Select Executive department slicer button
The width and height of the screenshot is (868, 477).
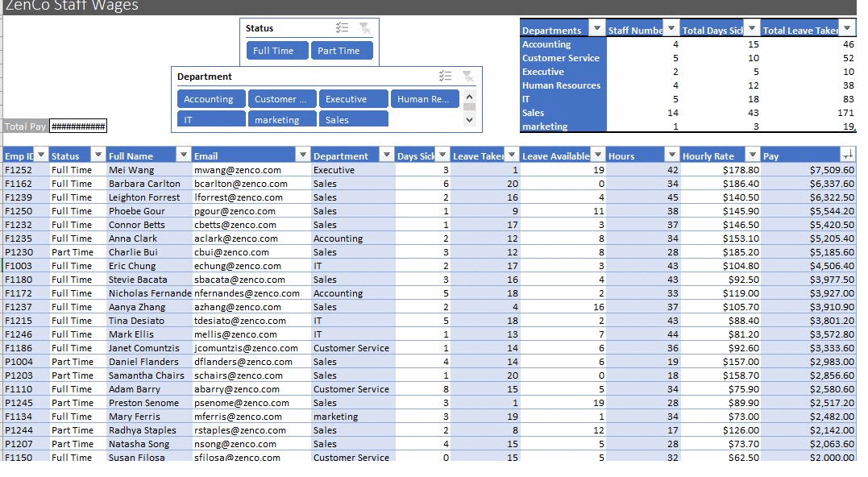(353, 99)
